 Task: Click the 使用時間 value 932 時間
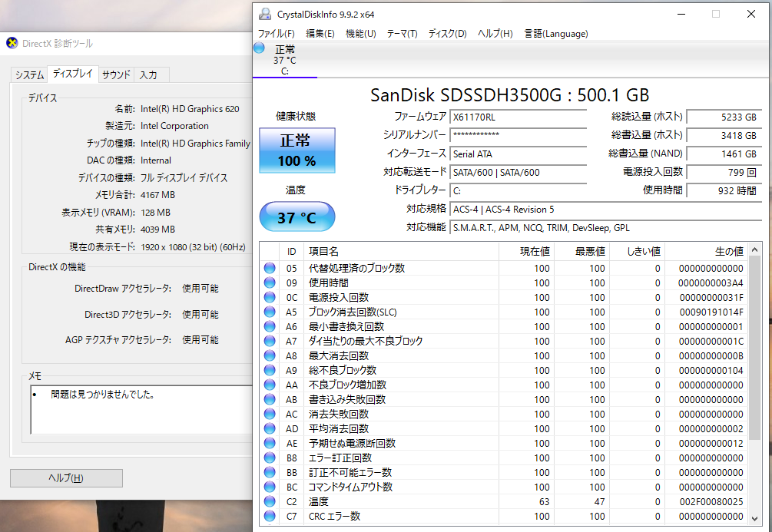724,191
